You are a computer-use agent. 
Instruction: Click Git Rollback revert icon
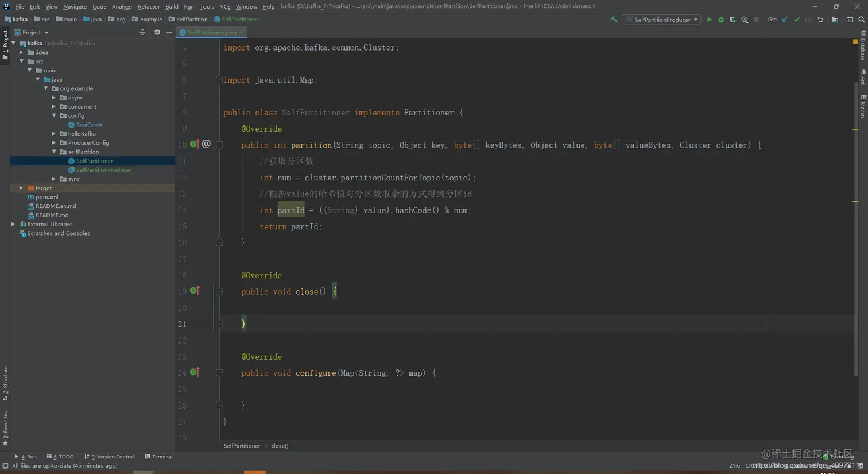[820, 20]
